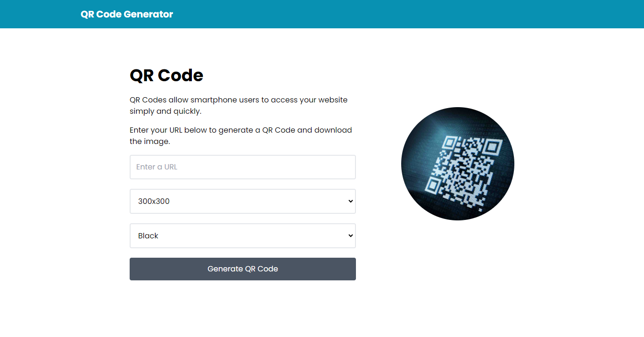The image size is (644, 337).
Task: Click the QR Code page heading
Action: (x=166, y=75)
